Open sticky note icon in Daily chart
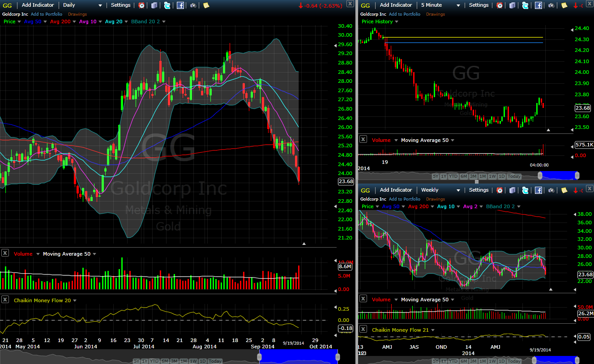This screenshot has width=594, height=364. click(206, 5)
